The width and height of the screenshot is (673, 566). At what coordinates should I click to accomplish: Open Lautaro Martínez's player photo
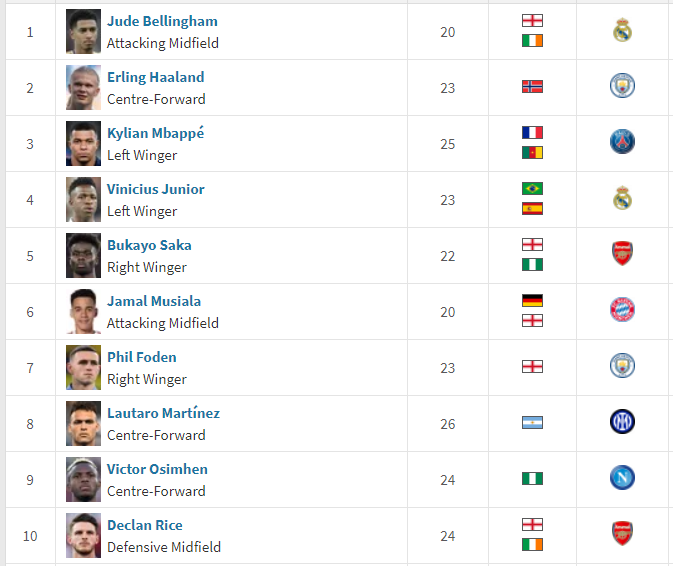point(83,424)
